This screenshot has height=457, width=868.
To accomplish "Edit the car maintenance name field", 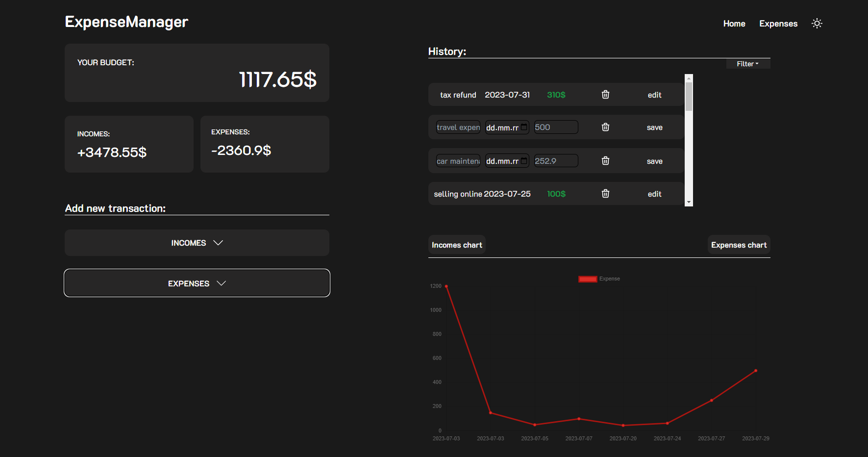I will [458, 161].
